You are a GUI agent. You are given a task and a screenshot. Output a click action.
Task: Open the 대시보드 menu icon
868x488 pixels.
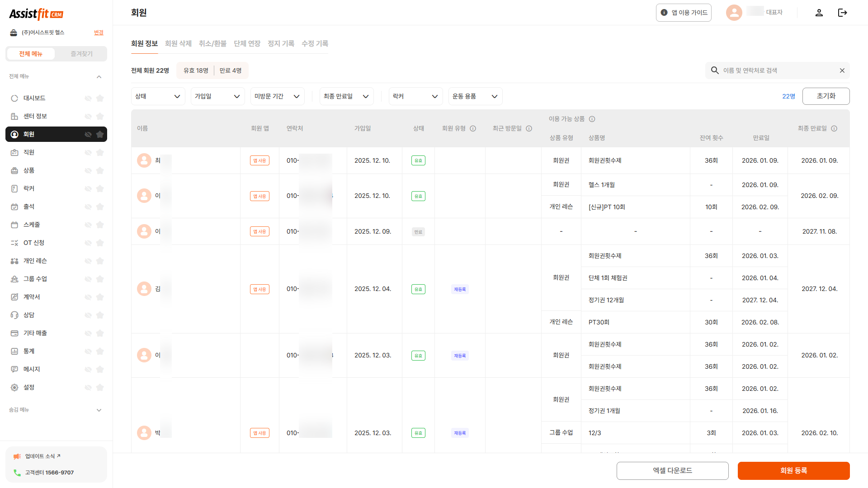(14, 98)
